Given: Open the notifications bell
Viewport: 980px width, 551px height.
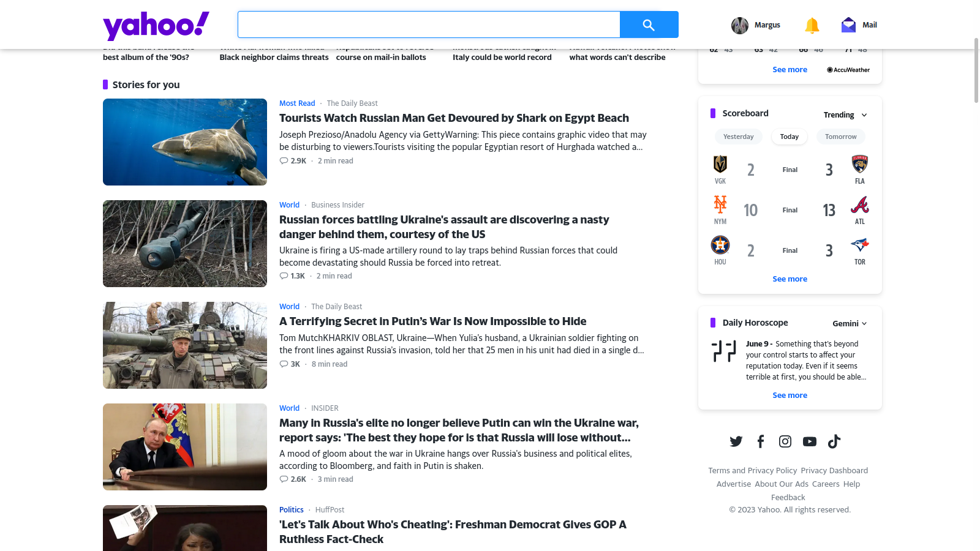Looking at the screenshot, I should coord(812,25).
